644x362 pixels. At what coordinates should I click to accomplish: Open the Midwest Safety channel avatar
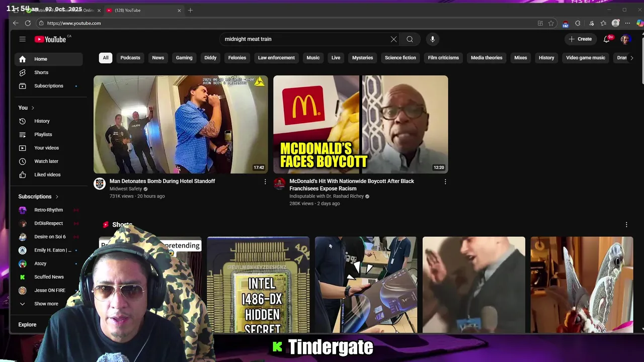[100, 184]
